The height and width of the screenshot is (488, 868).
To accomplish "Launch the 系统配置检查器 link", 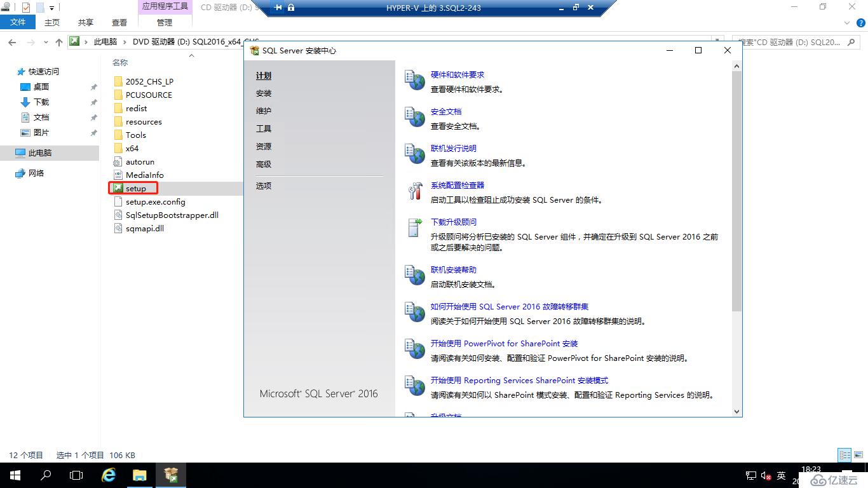I will tap(458, 186).
